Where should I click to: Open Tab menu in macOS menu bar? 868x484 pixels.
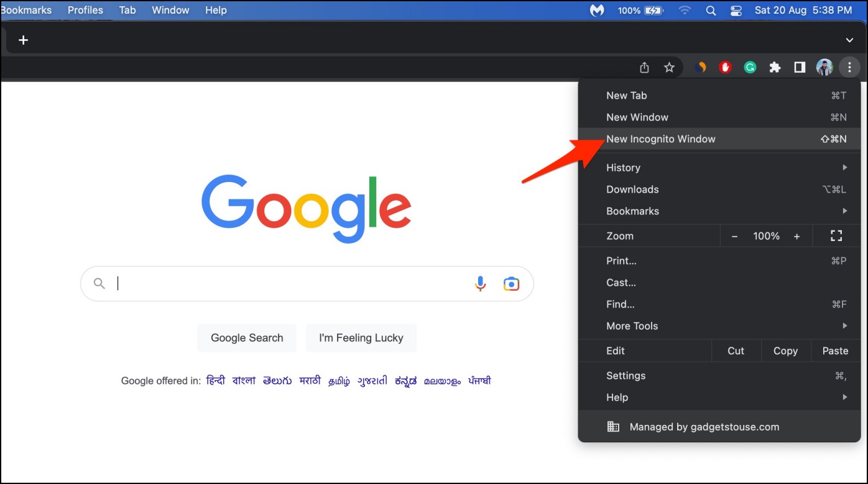[x=127, y=11]
